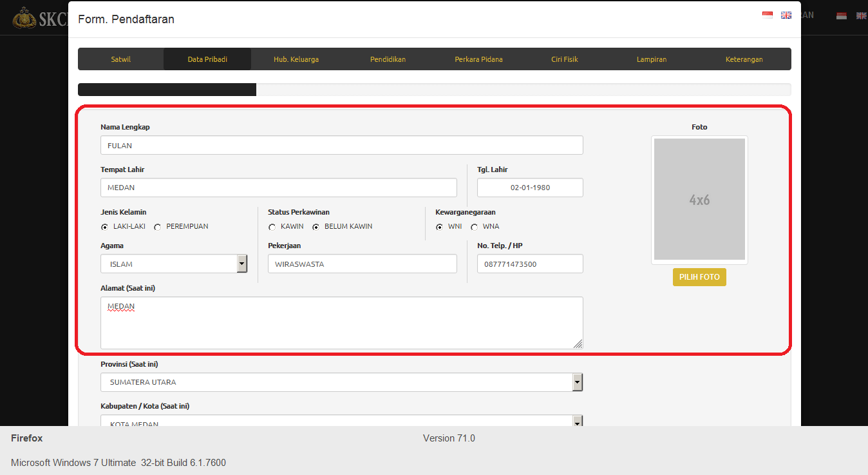Click the "Tempat Lahir" label
The image size is (868, 475).
(122, 170)
